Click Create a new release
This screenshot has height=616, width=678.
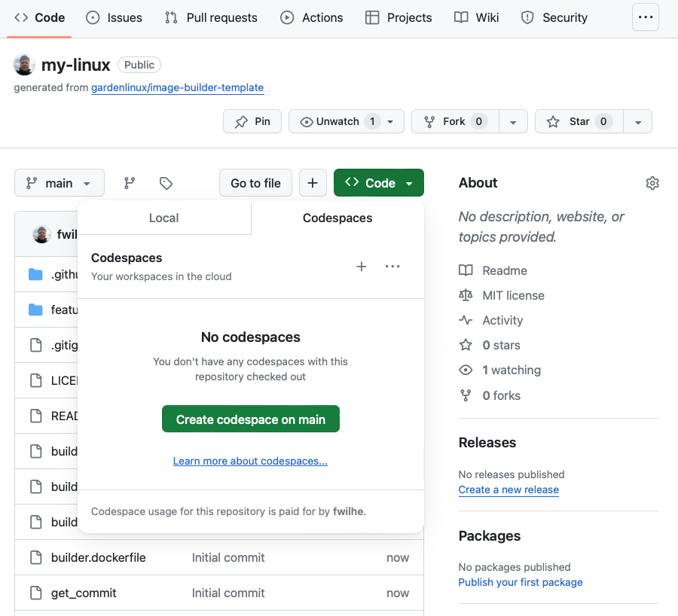508,489
